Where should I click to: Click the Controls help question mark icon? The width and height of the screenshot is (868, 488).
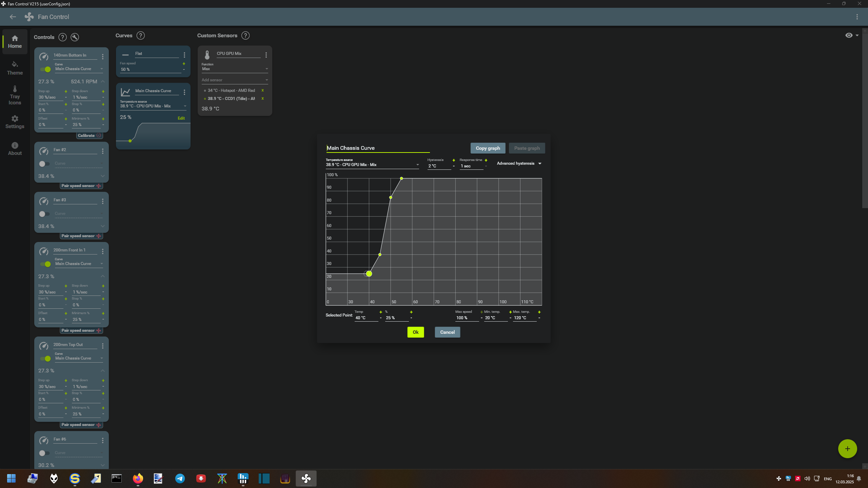62,37
